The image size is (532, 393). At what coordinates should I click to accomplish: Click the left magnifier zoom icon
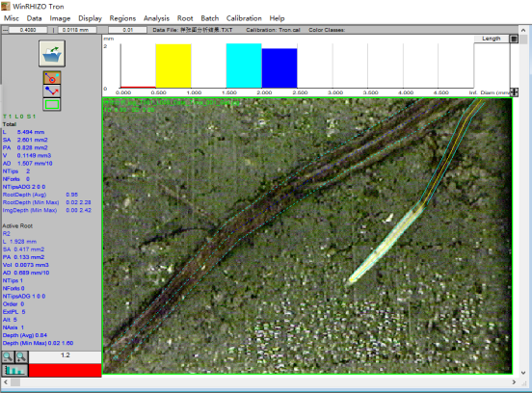[x=8, y=356]
